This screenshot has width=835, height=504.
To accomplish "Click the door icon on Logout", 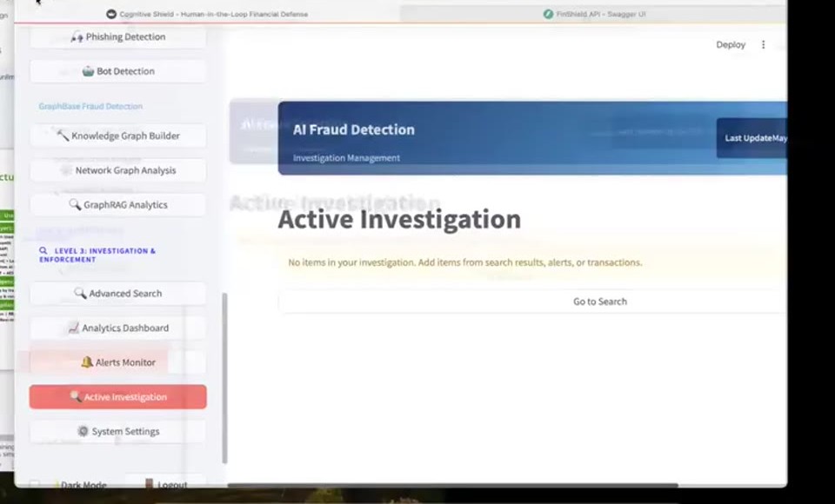I will 149,483.
